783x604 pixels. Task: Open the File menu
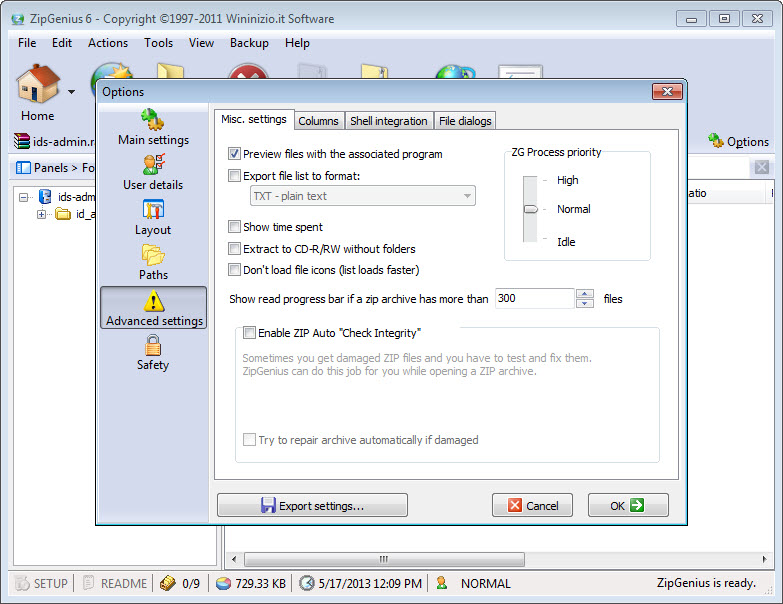27,43
